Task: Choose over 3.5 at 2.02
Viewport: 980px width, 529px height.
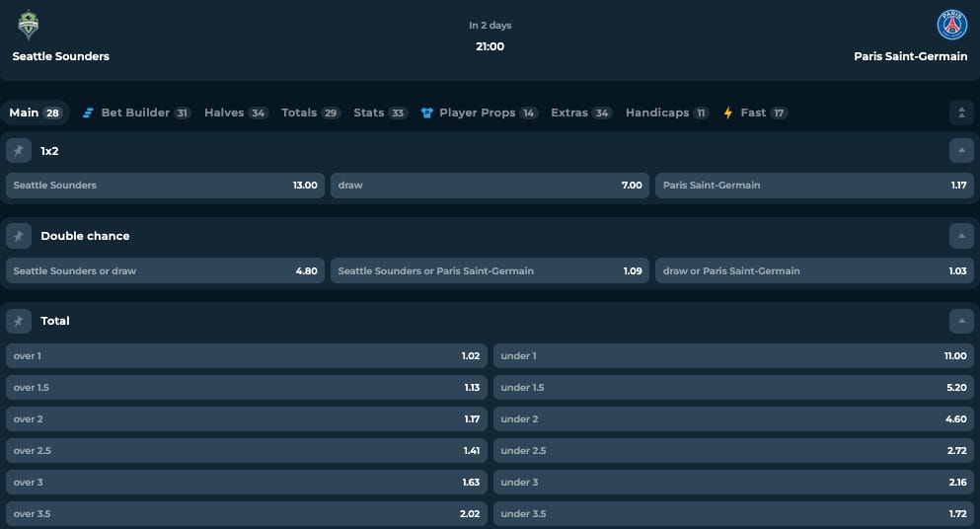Action: (x=247, y=514)
